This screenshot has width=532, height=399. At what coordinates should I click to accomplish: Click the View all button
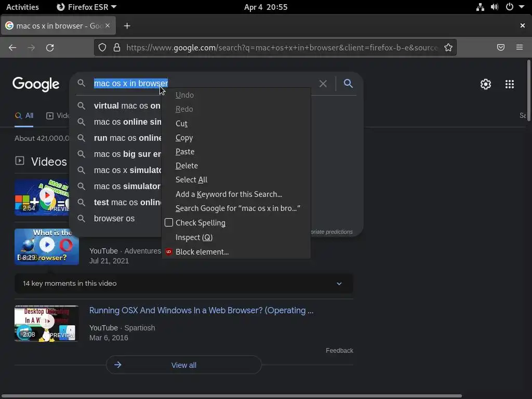pyautogui.click(x=183, y=365)
